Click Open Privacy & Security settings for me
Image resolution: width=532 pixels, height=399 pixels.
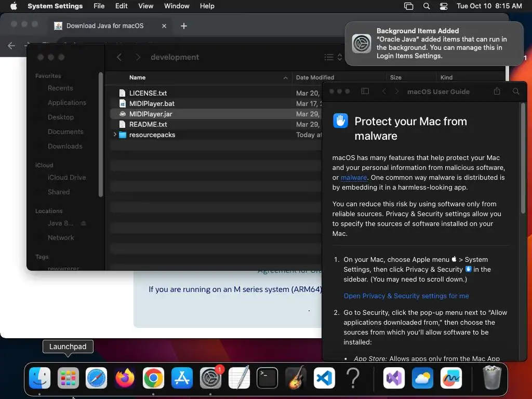(406, 296)
